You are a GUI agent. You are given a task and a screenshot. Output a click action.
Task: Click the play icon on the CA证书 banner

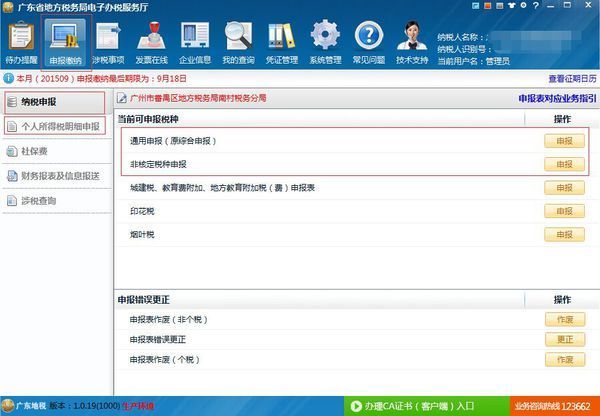[x=356, y=406]
